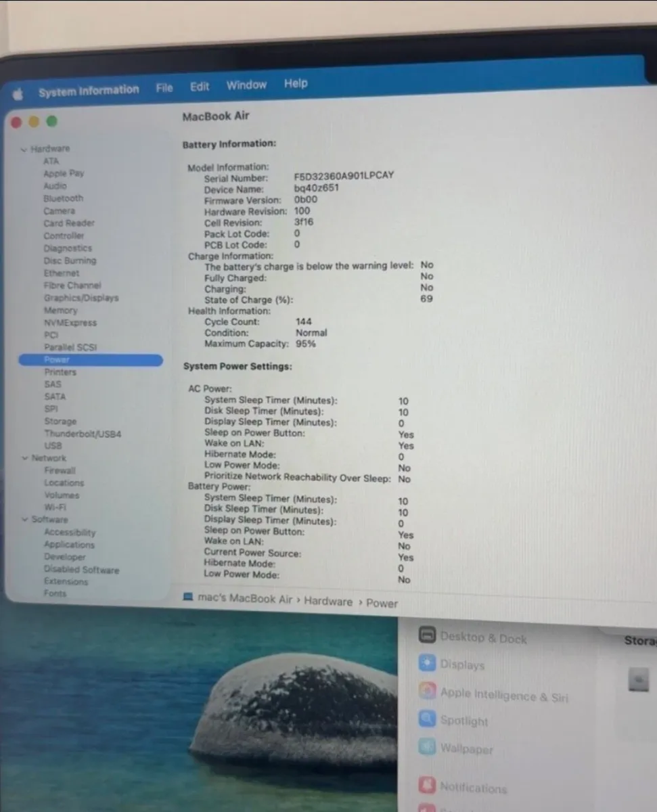This screenshot has height=812, width=657.
Task: Click Hardware in the path bar
Action: click(328, 601)
